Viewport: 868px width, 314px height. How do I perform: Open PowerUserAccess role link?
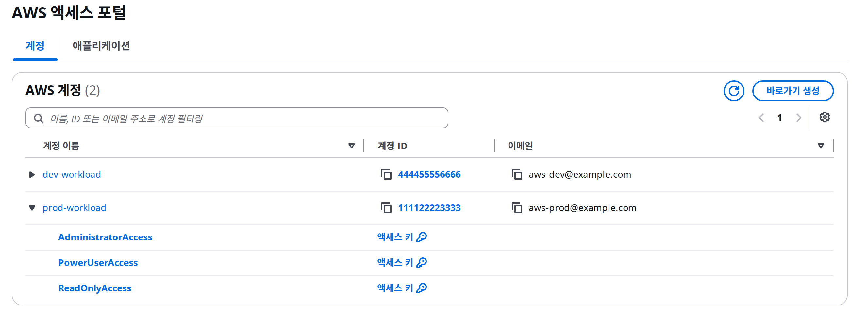98,263
